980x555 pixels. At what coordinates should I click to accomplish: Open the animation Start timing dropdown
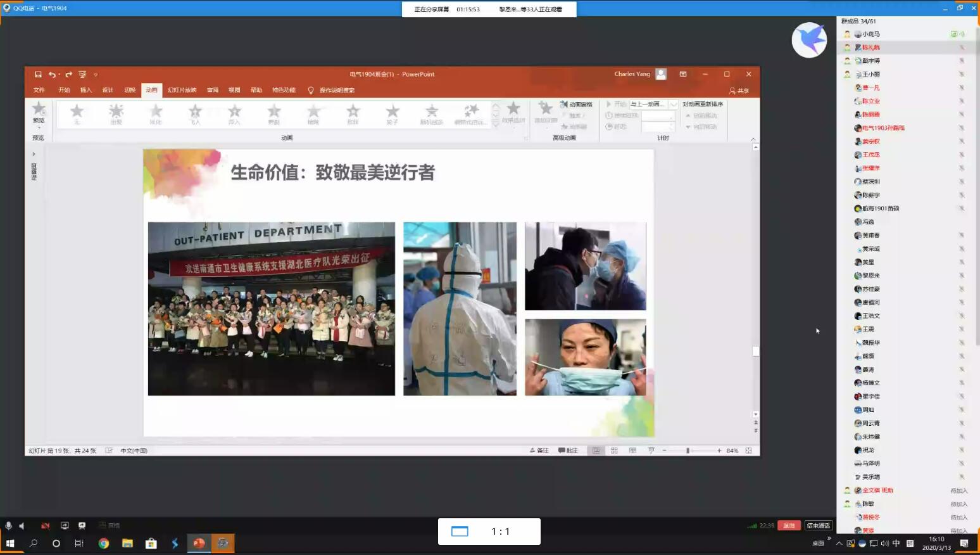[x=674, y=104]
